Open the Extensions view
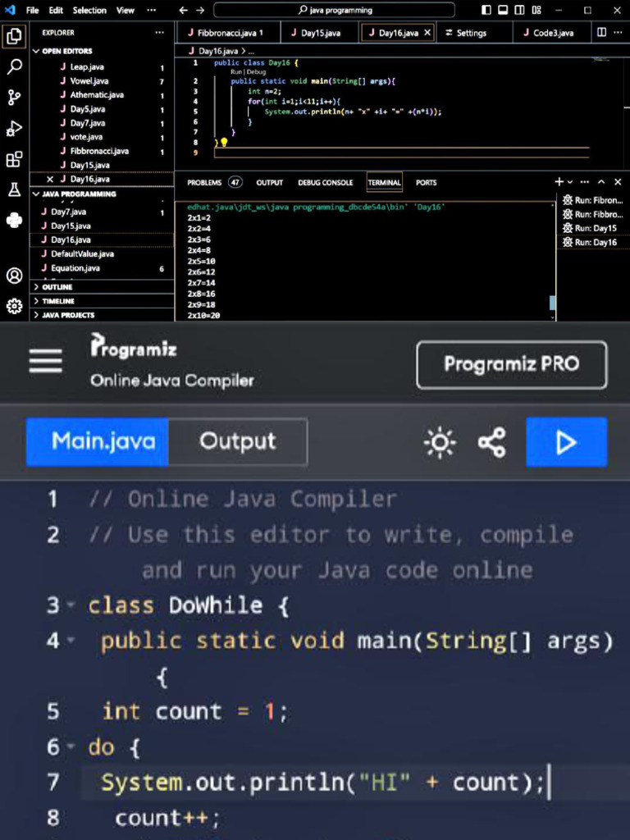The image size is (630, 840). click(14, 159)
